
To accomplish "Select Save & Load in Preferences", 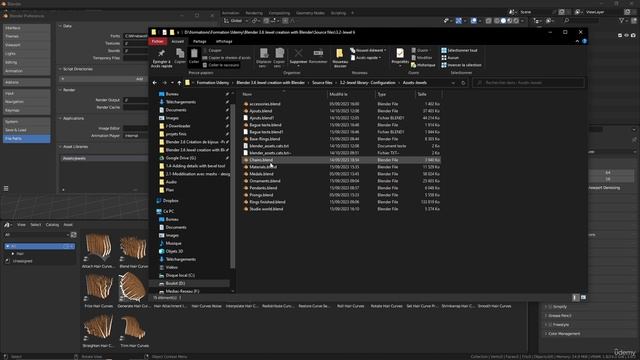I will click(x=27, y=130).
